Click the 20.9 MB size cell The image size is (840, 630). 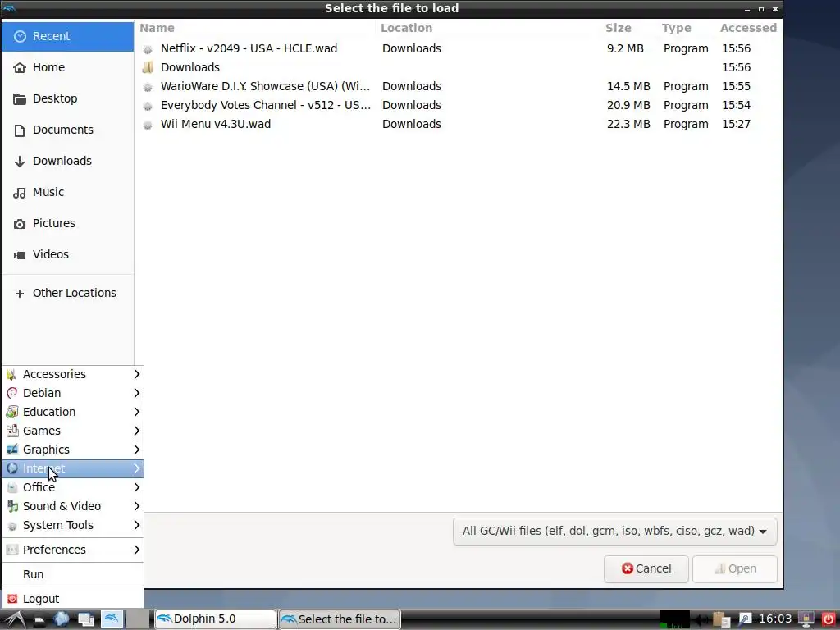point(628,105)
